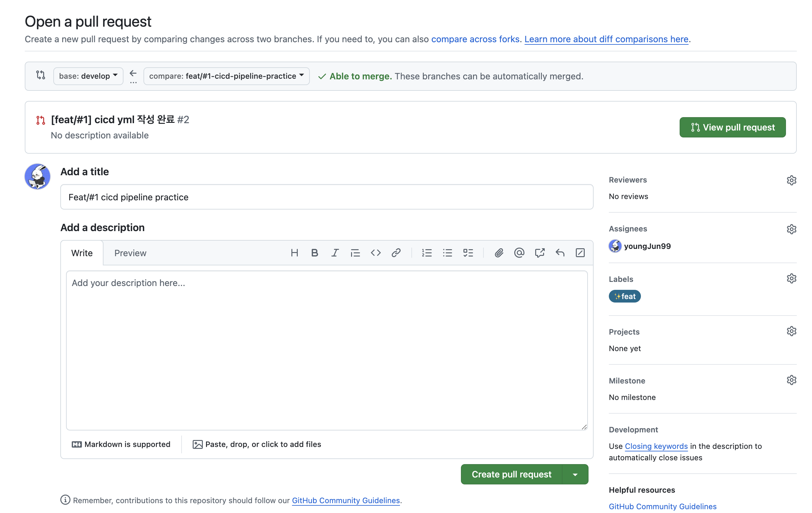
Task: Insert a numbered list
Action: coord(427,253)
